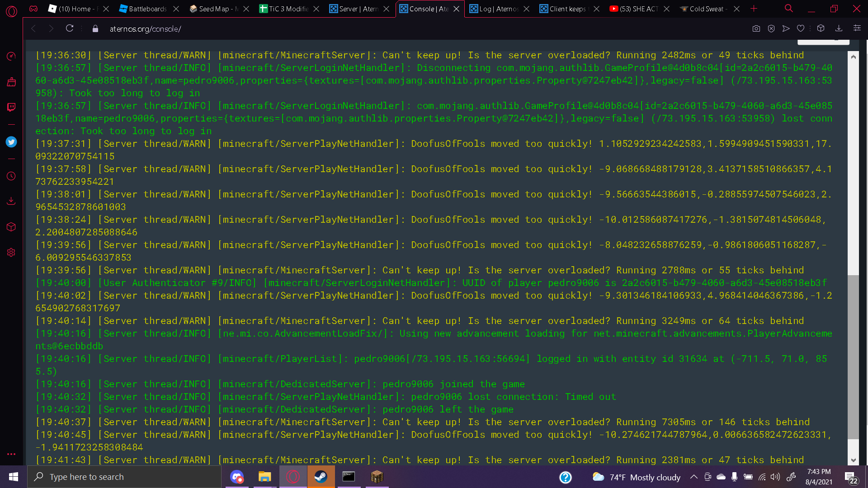Open the notification center
This screenshot has height=488, width=868.
point(850,477)
